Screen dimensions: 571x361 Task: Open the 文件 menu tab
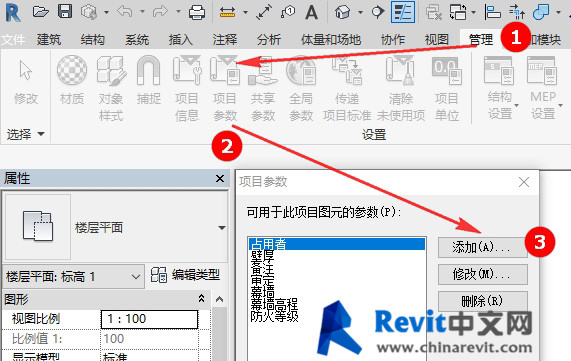(x=13, y=39)
